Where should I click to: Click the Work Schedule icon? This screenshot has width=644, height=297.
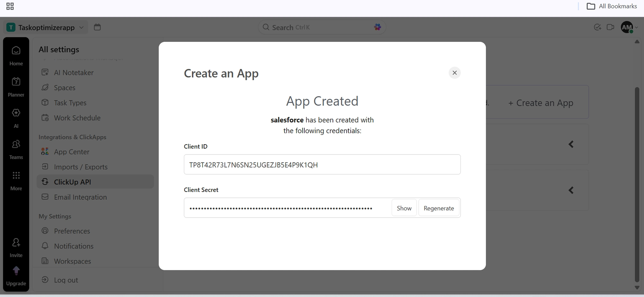coord(45,118)
